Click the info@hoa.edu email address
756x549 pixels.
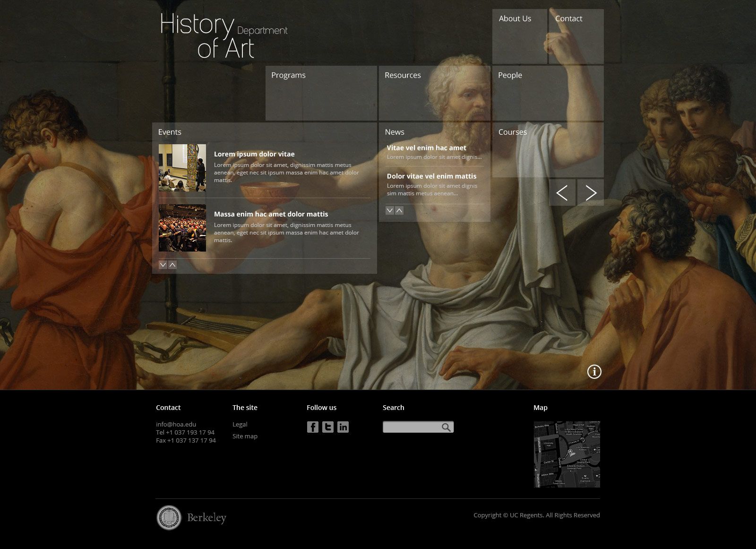(x=176, y=425)
